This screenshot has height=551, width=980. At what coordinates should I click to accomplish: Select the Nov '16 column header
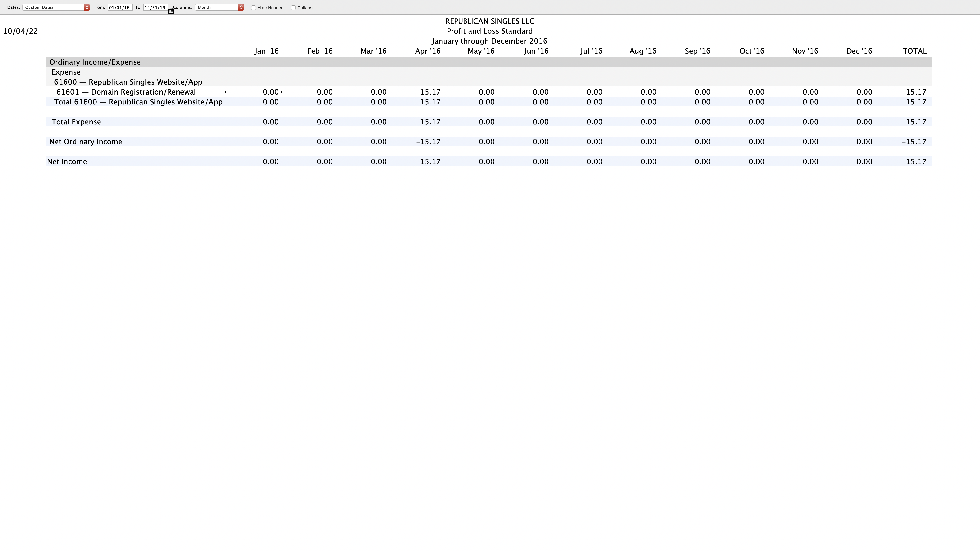(x=805, y=51)
